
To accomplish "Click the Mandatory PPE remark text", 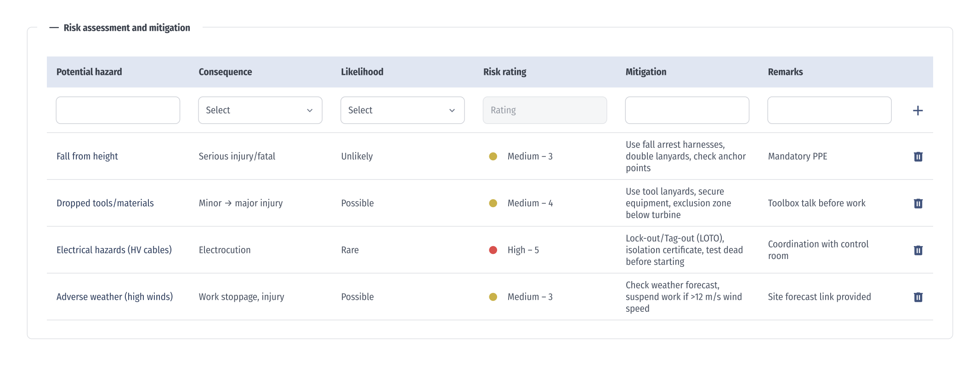I will [x=797, y=157].
